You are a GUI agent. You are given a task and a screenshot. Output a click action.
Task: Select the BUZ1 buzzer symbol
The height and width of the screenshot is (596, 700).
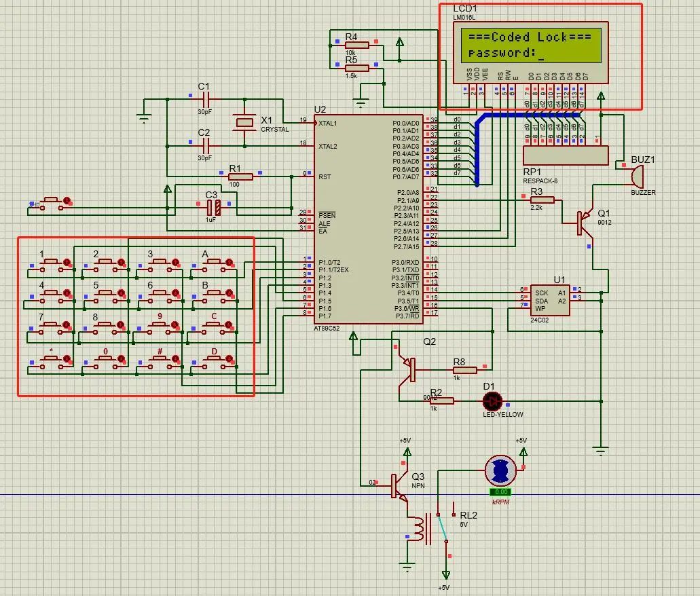coord(635,176)
